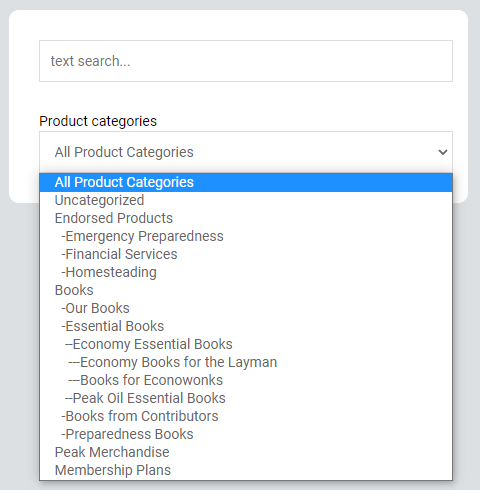Screen dimensions: 480x490
Task: Select All Product Categories option
Action: tap(246, 182)
